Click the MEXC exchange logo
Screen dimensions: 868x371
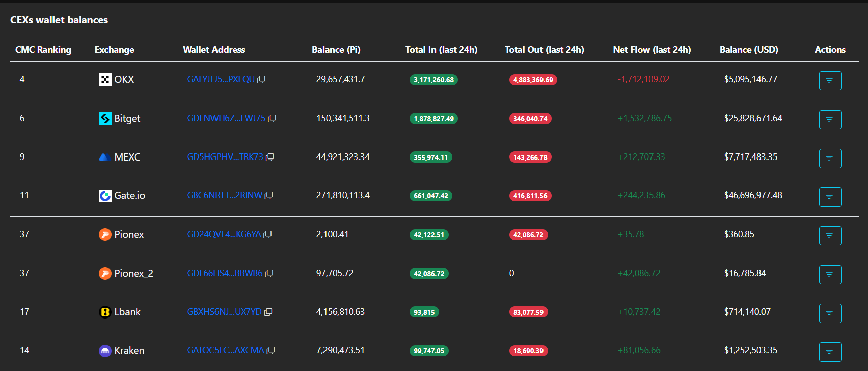tap(105, 157)
